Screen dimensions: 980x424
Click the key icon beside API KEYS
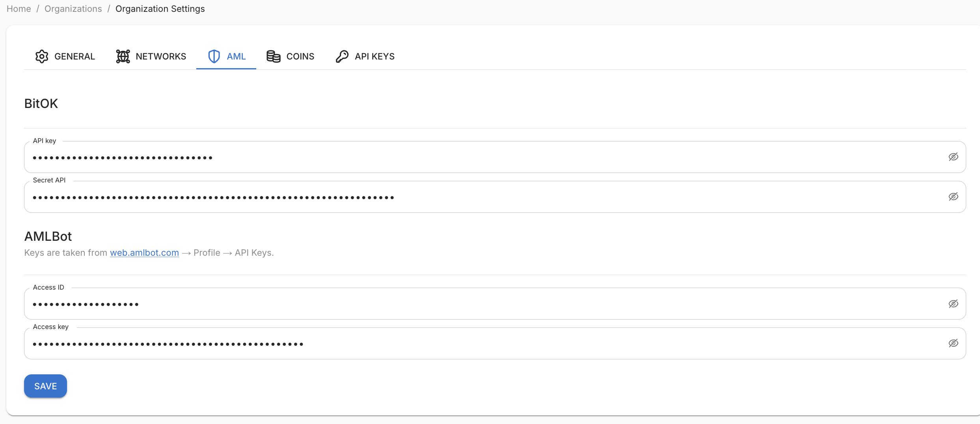pyautogui.click(x=342, y=56)
